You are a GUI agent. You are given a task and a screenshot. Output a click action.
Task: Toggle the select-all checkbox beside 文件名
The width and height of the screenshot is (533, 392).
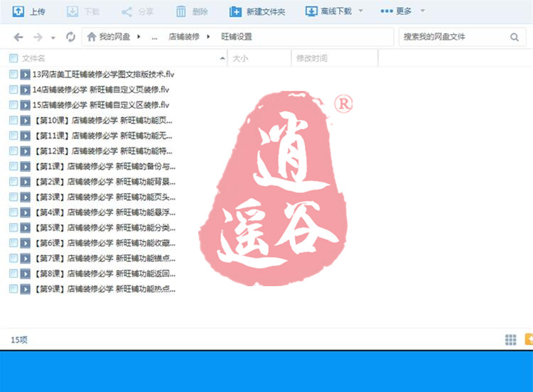(14, 58)
